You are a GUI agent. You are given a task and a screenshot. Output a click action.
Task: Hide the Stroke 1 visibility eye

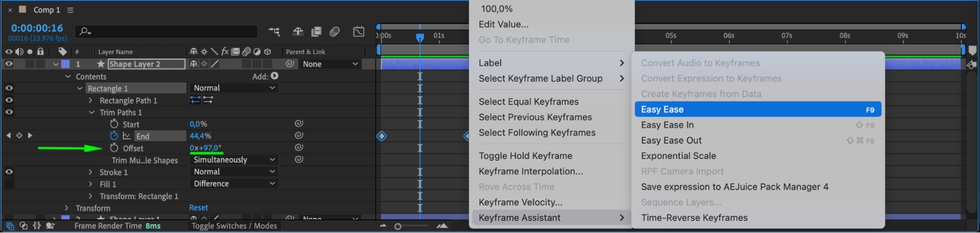pos(9,172)
